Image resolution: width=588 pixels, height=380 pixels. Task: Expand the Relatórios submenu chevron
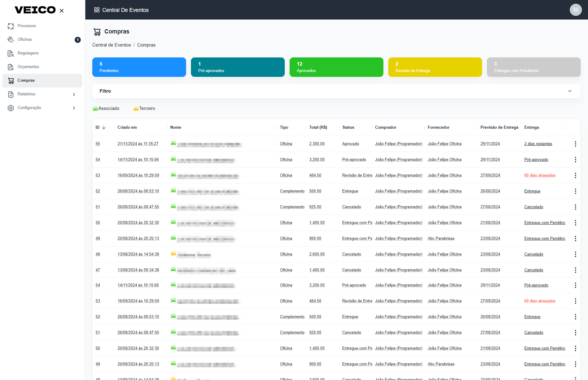(74, 94)
